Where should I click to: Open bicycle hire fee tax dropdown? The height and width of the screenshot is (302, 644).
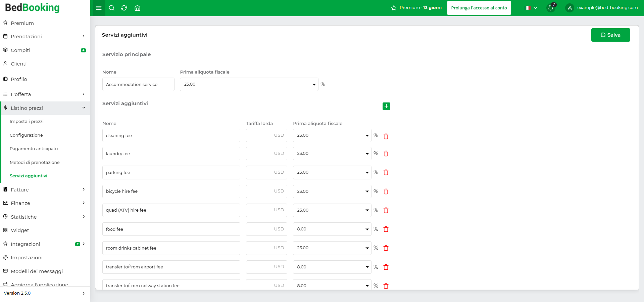(x=332, y=191)
